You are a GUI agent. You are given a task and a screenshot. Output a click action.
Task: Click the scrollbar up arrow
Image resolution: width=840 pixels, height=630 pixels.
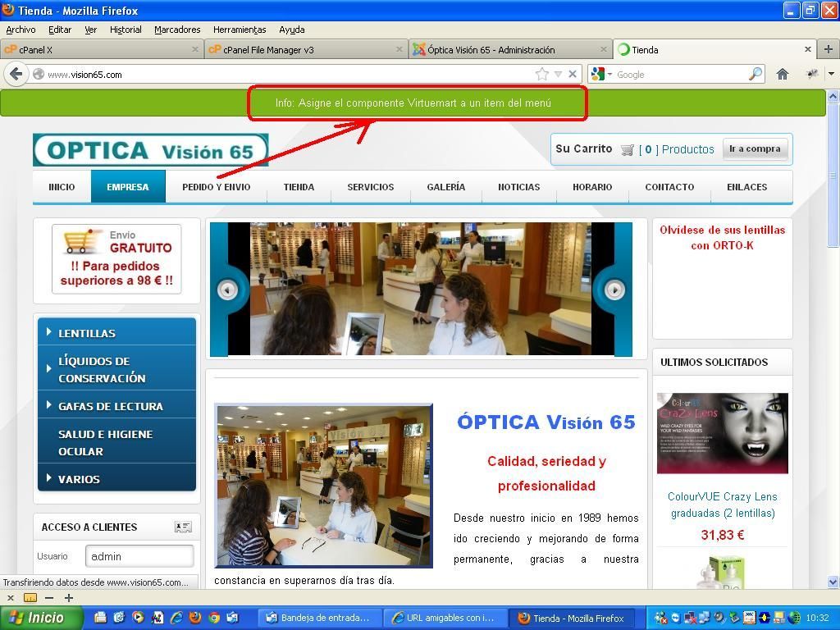tap(833, 97)
